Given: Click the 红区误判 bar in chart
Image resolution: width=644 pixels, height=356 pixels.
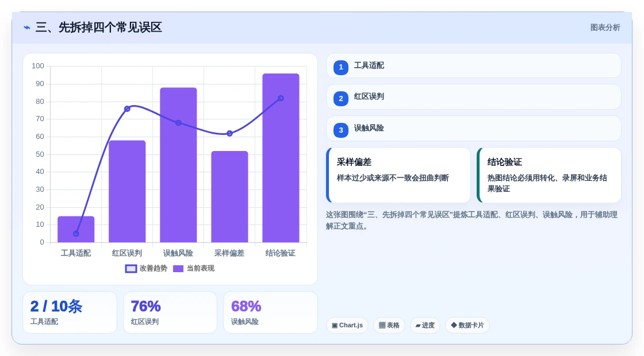Looking at the screenshot, I should (x=127, y=192).
